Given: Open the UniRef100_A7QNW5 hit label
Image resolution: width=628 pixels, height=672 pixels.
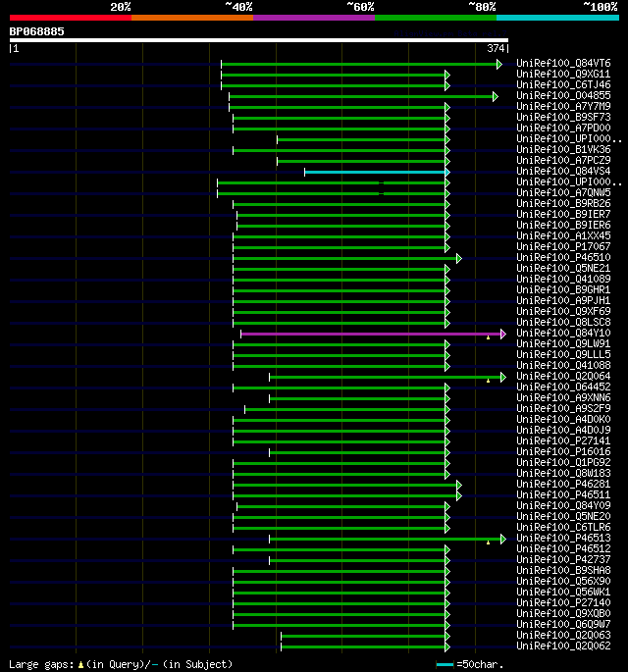Looking at the screenshot, I should 563,193.
